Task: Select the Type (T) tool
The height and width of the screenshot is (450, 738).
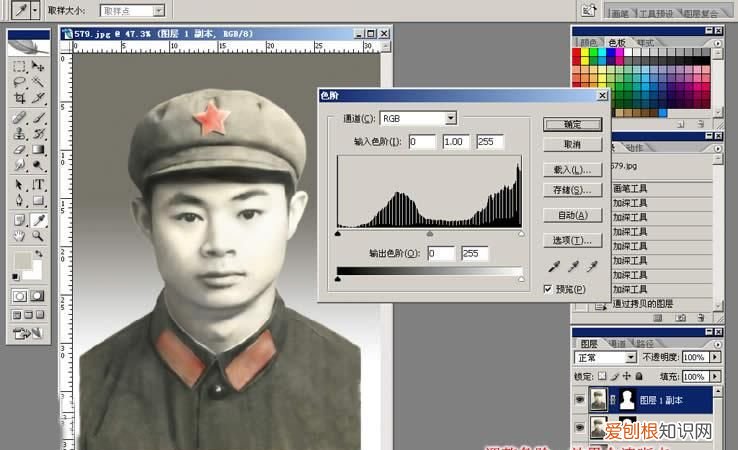Action: pos(38,185)
